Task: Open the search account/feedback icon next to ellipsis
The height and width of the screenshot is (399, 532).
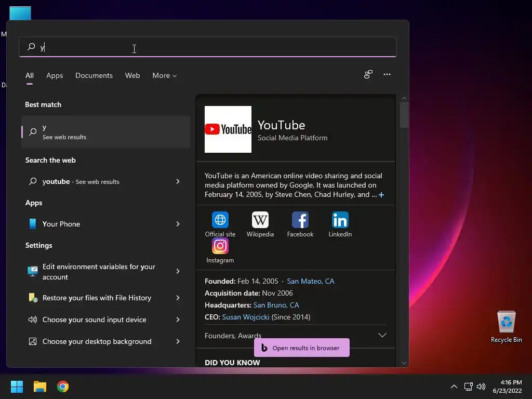Action: (x=368, y=74)
